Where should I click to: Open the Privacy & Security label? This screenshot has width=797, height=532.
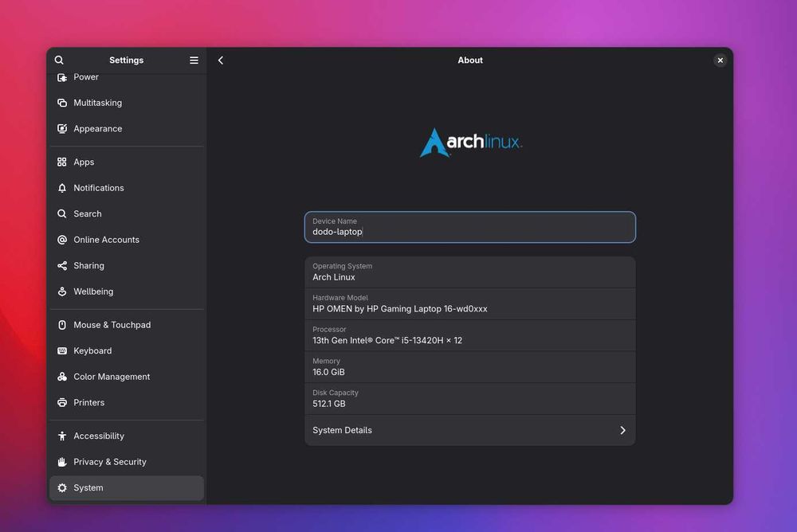tap(110, 462)
